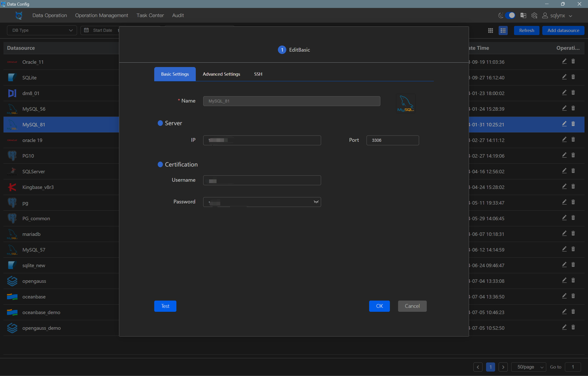Viewport: 588px width, 376px height.
Task: Click the user profile icon beside sqlynx
Action: click(x=545, y=15)
